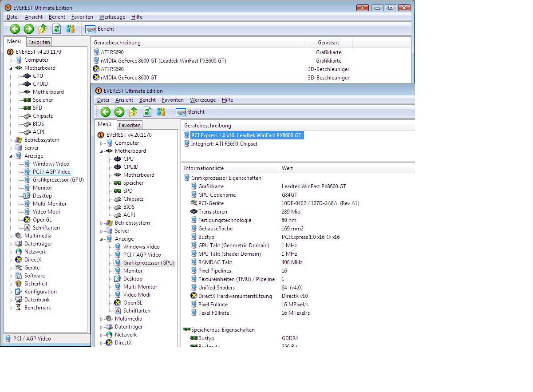Click the Up level icon in the back window toolbar
Viewport: 533px width, 392px height.
pyautogui.click(x=43, y=29)
